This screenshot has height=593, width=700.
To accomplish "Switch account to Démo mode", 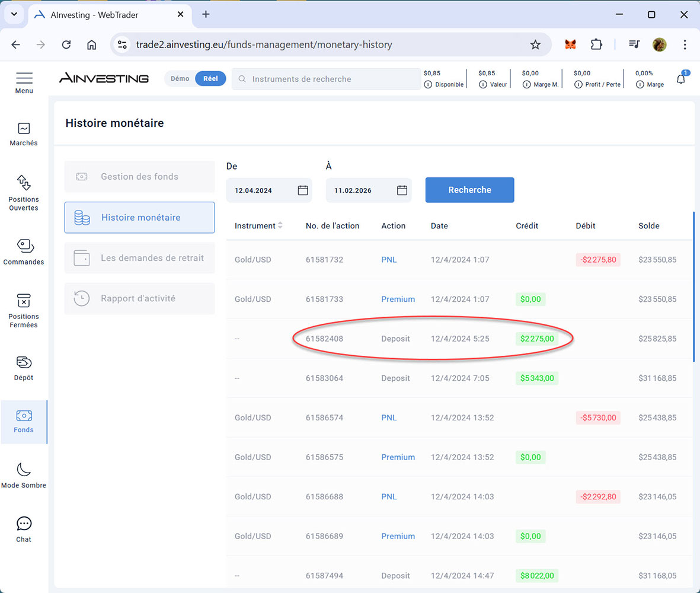I will pos(180,79).
